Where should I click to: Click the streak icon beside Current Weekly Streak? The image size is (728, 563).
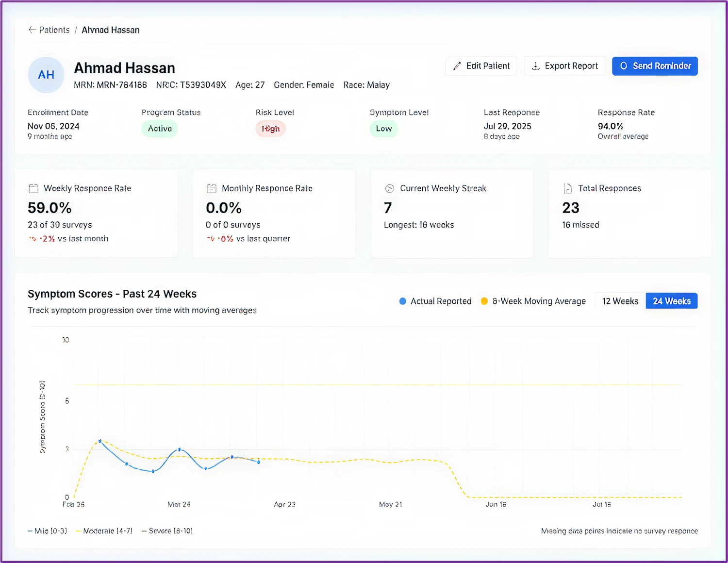[x=389, y=188]
